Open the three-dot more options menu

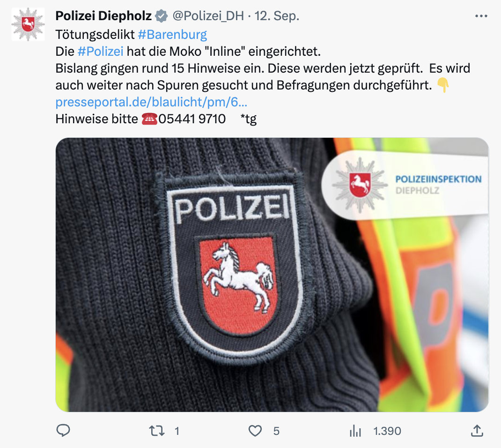coord(481,16)
